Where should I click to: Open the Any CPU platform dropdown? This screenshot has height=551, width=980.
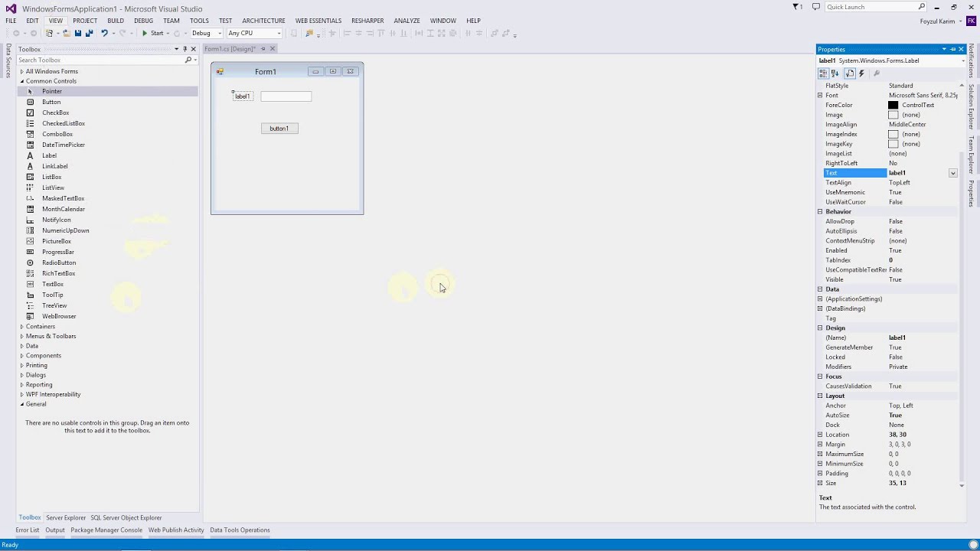[279, 33]
